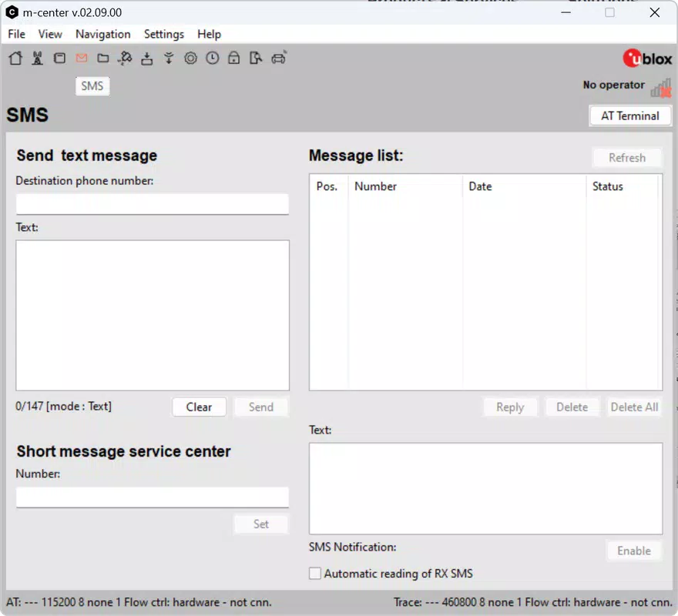Click the Delete All button
Image resolution: width=678 pixels, height=616 pixels.
(x=634, y=407)
